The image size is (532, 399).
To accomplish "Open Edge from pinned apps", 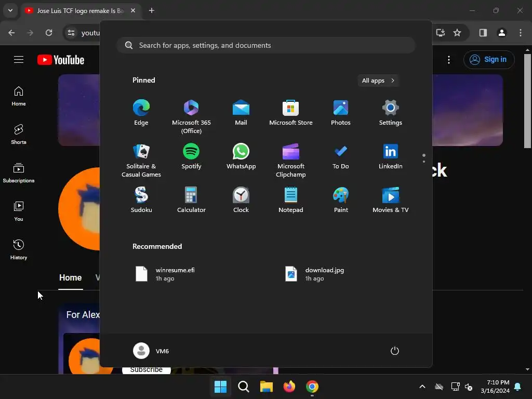I will (x=141, y=113).
